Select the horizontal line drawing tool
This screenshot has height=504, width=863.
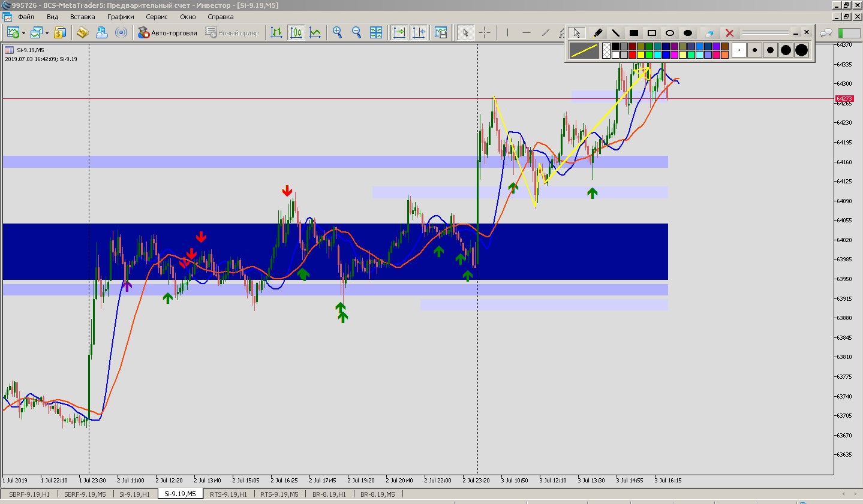527,33
